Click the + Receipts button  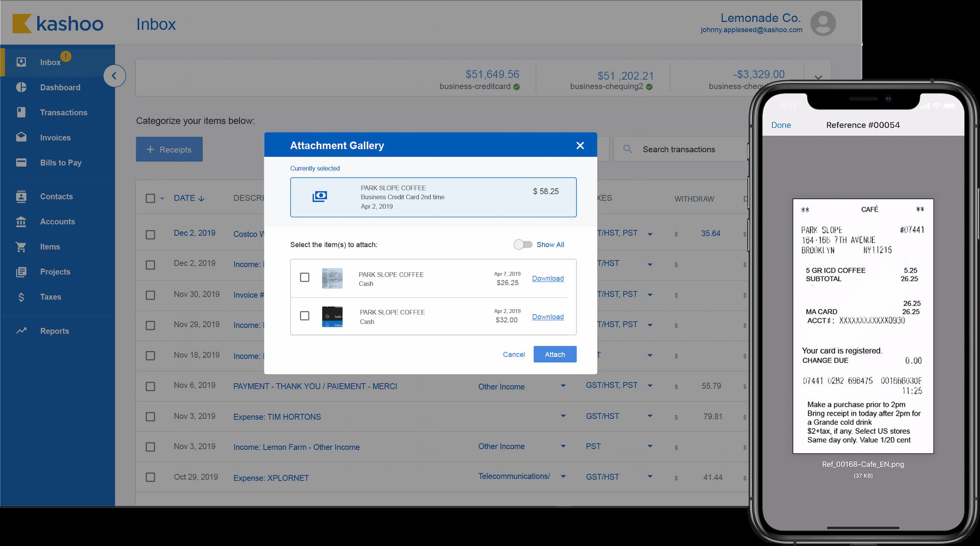(x=169, y=149)
